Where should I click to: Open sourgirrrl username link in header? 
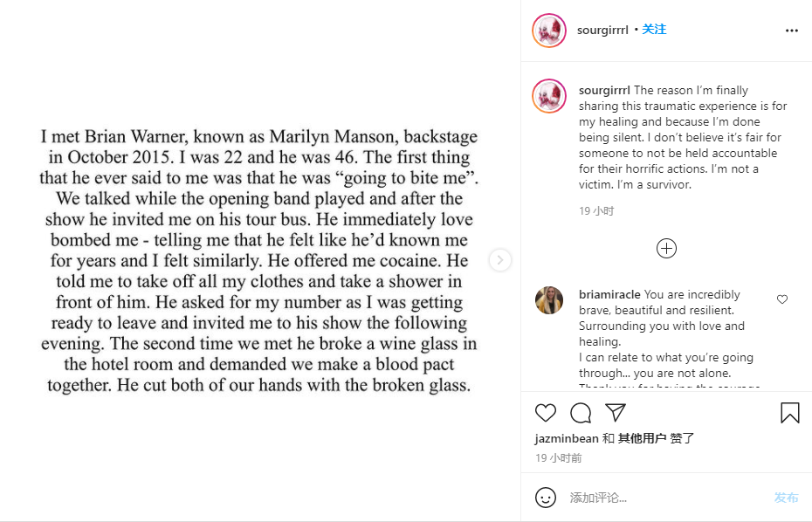click(x=602, y=31)
